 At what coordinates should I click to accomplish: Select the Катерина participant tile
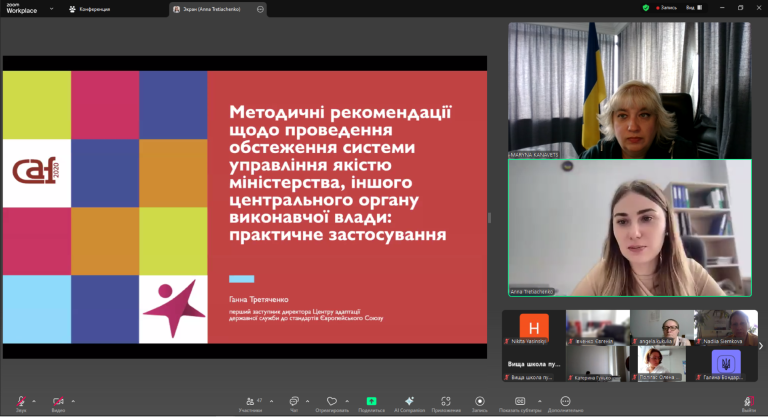click(598, 364)
